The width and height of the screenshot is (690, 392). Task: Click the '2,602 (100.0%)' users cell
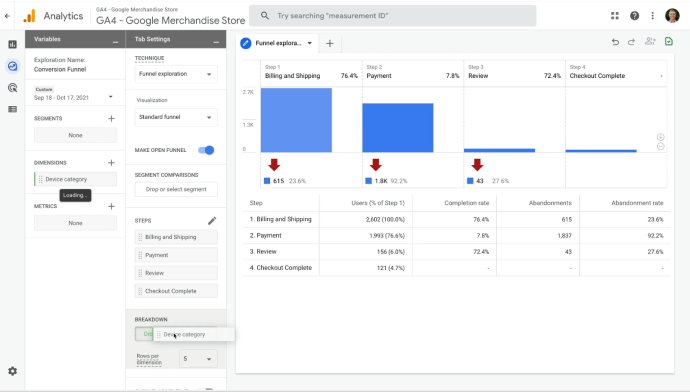(385, 219)
